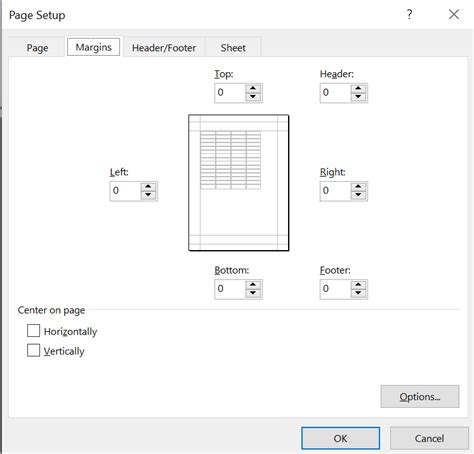Click the page margin preview thumbnail
The height and width of the screenshot is (454, 474).
(x=239, y=183)
